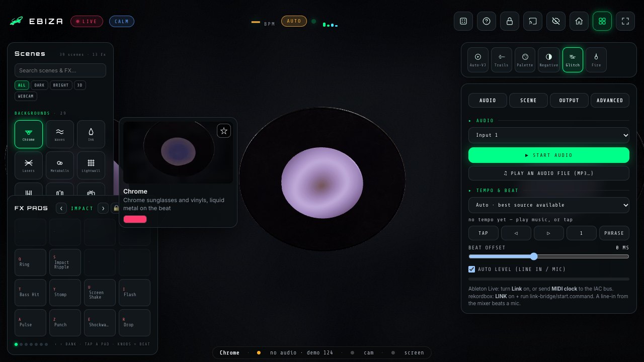Screen dimensions: 644x362
Task: Click the TAP tempo button
Action: (484, 233)
